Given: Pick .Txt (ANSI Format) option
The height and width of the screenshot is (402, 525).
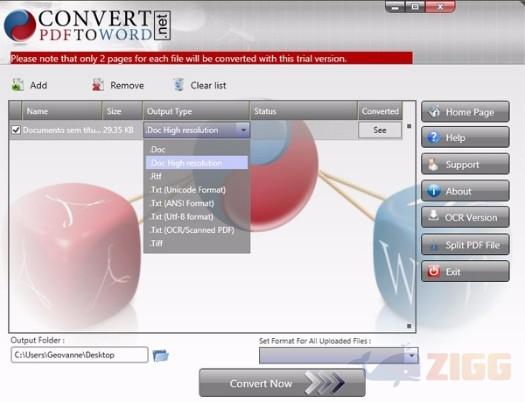Looking at the screenshot, I should tap(197, 203).
